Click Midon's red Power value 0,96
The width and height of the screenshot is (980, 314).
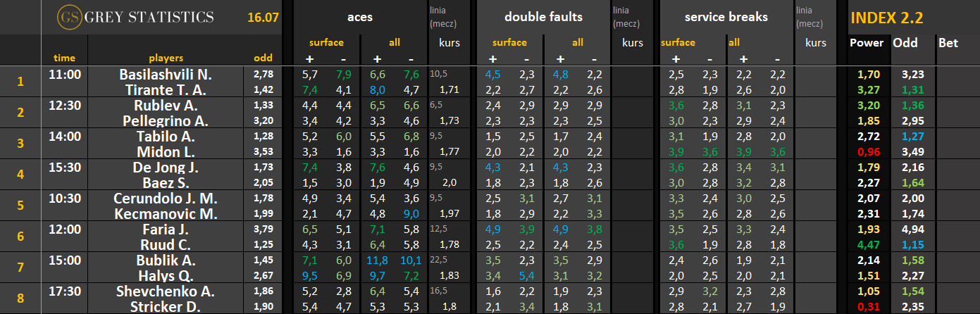click(867, 151)
